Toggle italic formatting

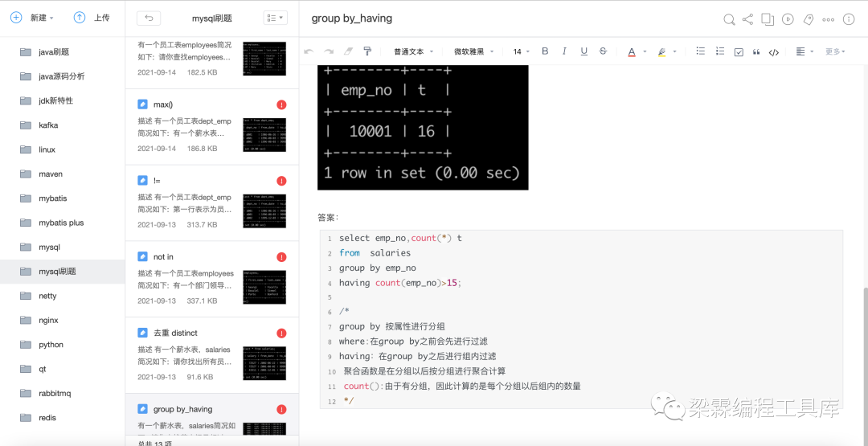coord(564,51)
